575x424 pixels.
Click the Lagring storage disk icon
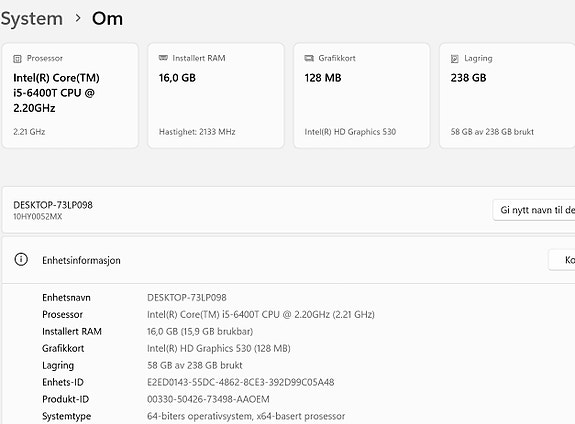pos(455,59)
